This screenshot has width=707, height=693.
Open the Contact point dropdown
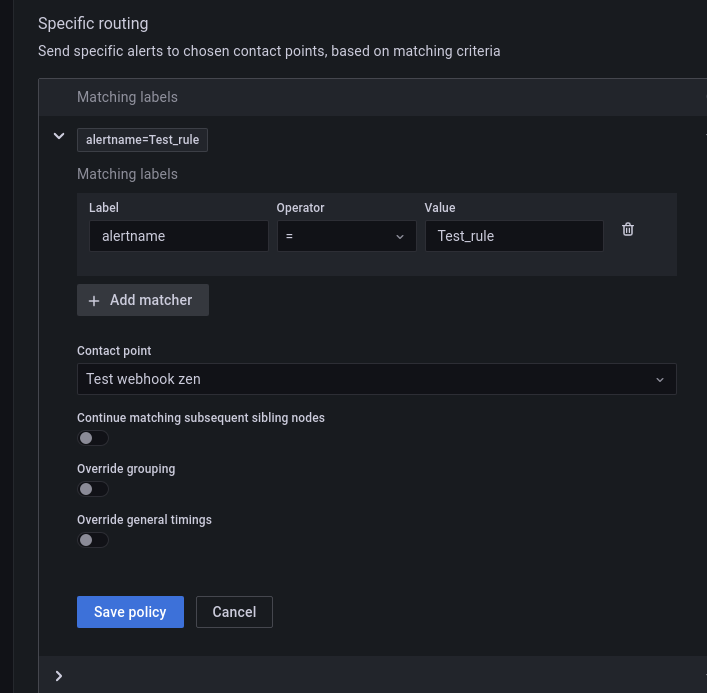point(376,379)
